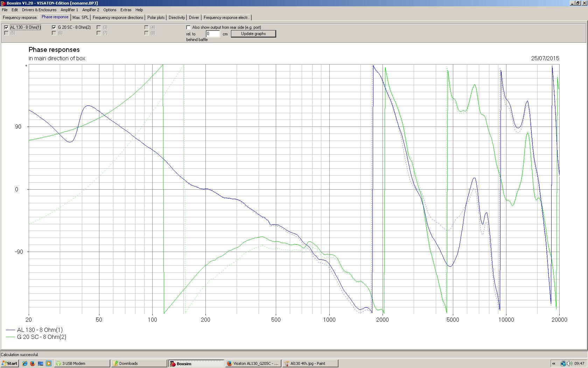Screen dimensions: 588x368
Task: Expand hidden system tray icons
Action: (554, 363)
